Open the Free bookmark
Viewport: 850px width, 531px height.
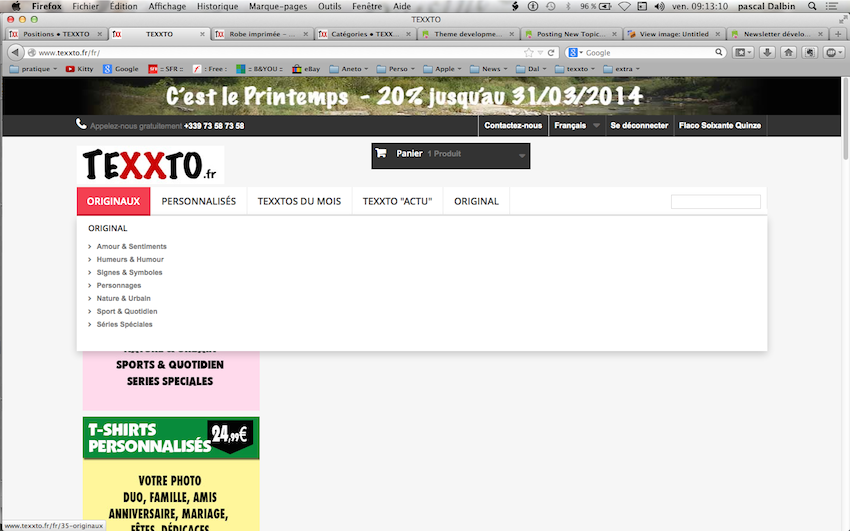210,69
